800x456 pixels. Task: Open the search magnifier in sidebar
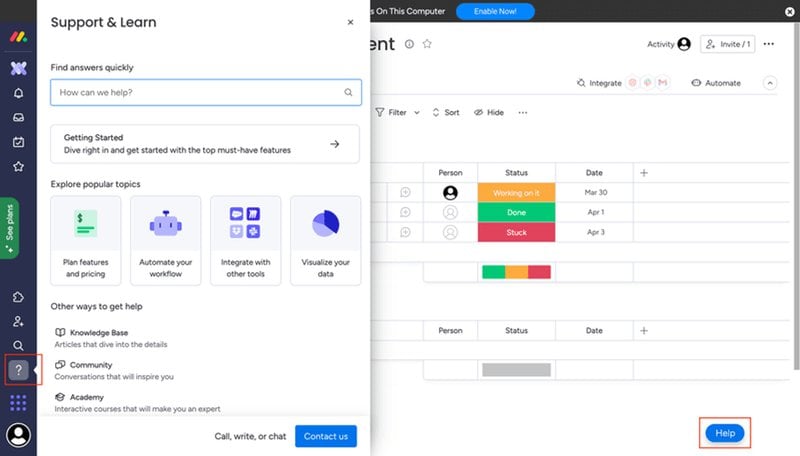pyautogui.click(x=18, y=346)
